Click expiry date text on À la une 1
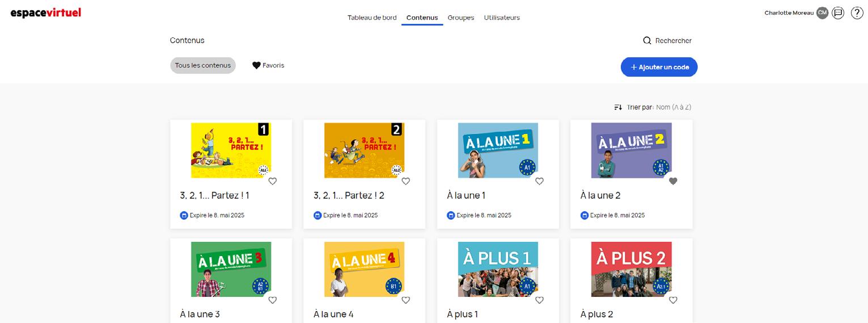The width and height of the screenshot is (868, 323). pos(484,215)
